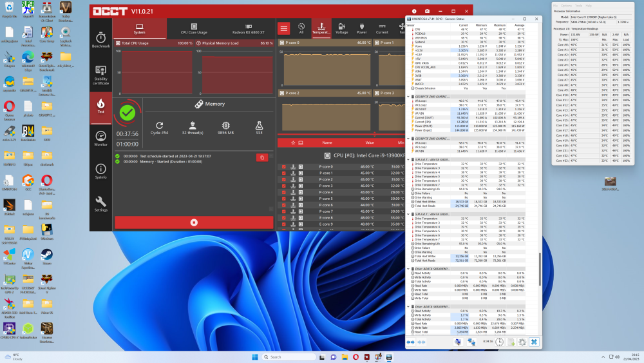This screenshot has width=644, height=363.
Task: Uncheck P-core 4 sensor checkbox
Action: [284, 192]
